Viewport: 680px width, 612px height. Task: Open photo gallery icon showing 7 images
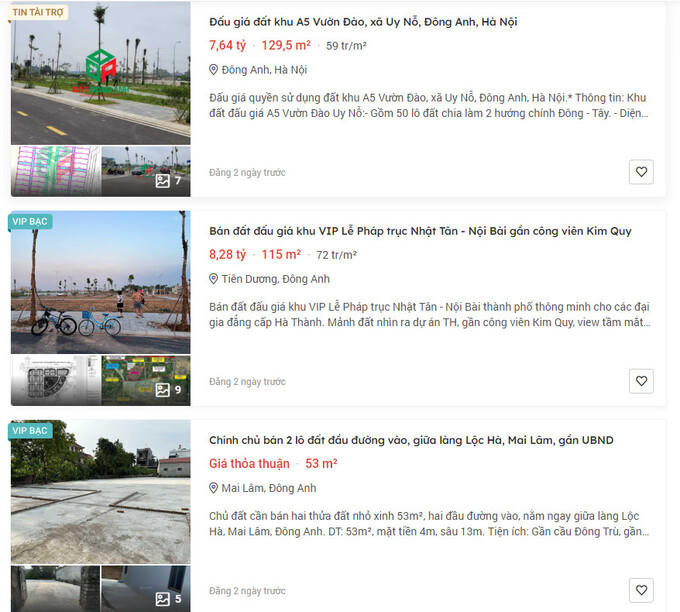point(163,181)
